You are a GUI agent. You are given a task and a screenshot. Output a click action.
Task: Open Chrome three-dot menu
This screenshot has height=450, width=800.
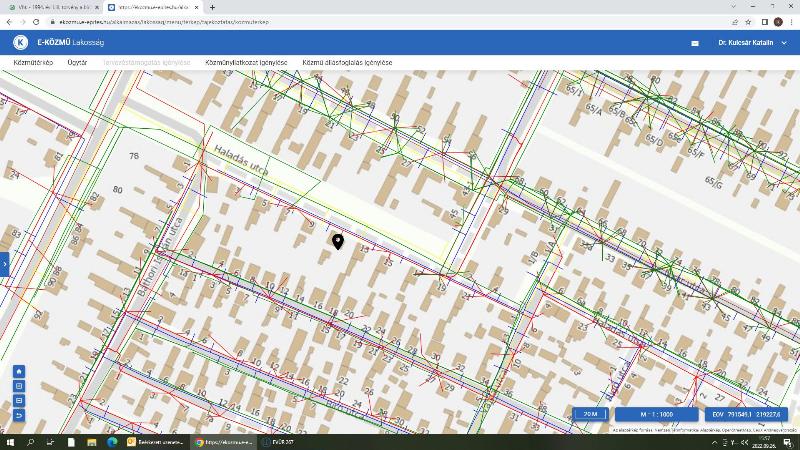coord(791,22)
